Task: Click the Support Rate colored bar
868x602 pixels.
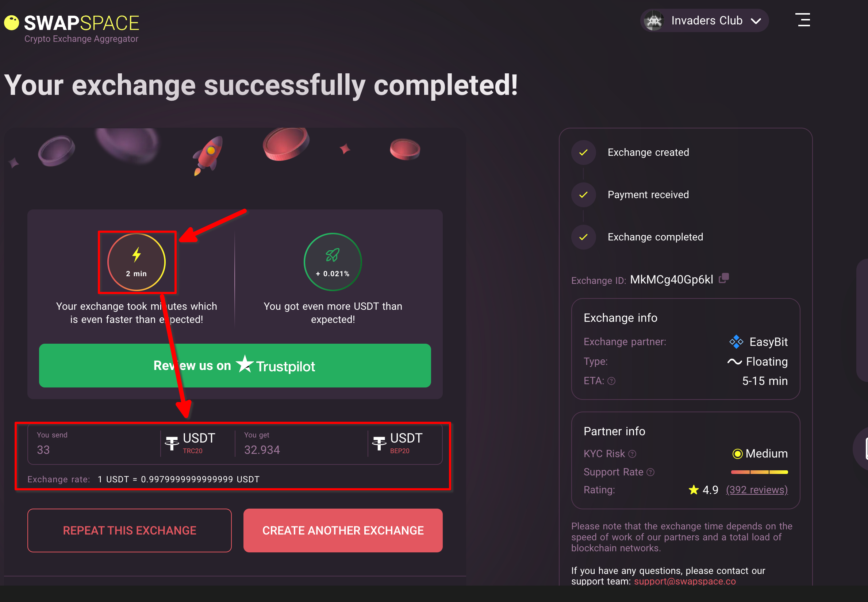Action: pos(759,472)
